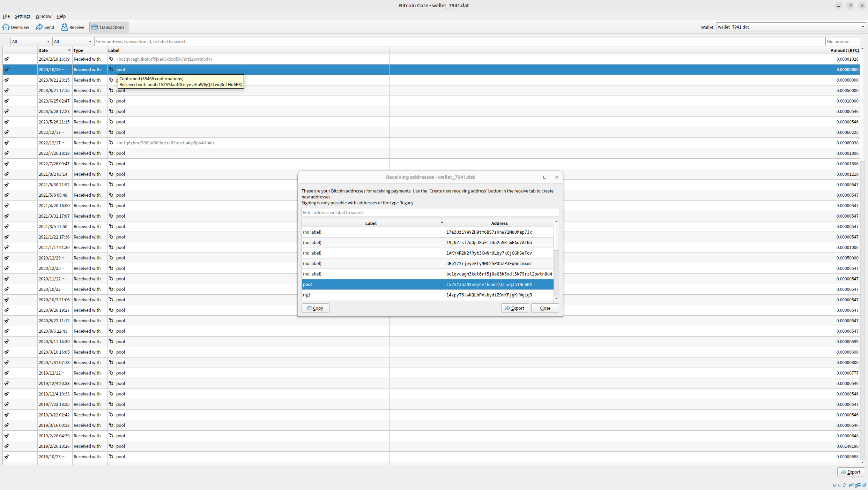Open the Help menu
Screen dimensions: 868x490
click(x=61, y=16)
